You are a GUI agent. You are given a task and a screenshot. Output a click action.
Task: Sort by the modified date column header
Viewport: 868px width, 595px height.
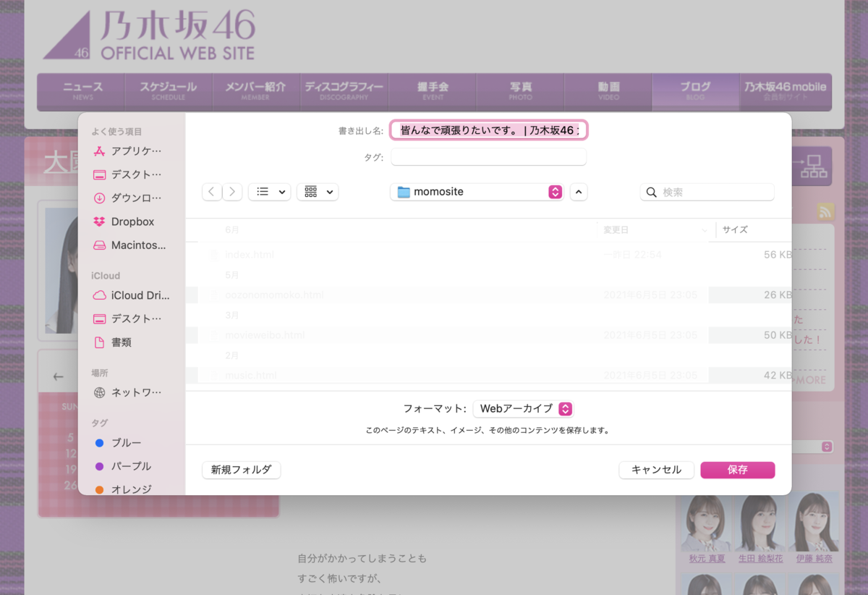(655, 229)
